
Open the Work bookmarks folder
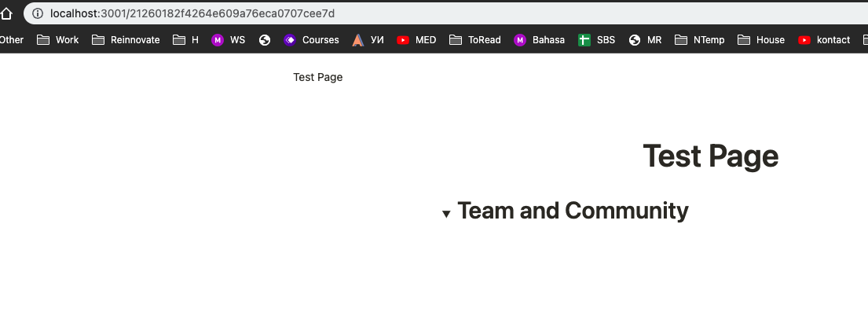(x=57, y=40)
